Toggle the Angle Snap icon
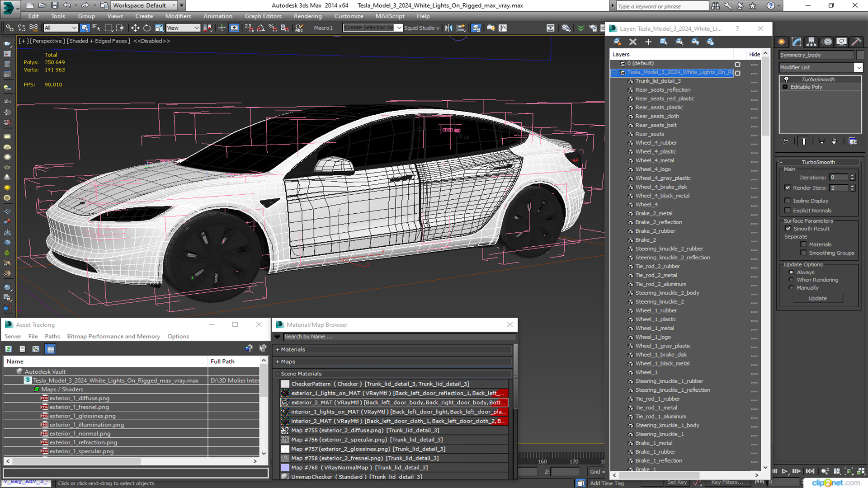The height and width of the screenshot is (488, 868). [x=261, y=28]
